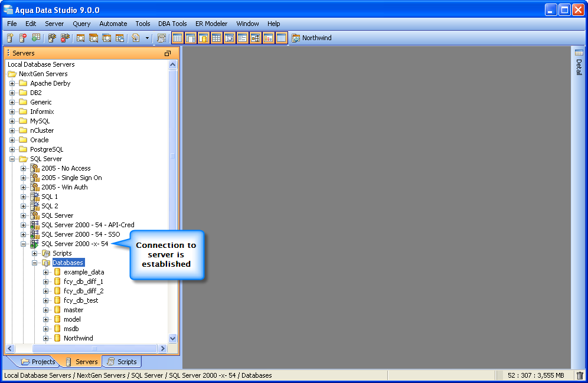
Task: Click the example_data database cylinder icon
Action: tap(57, 272)
